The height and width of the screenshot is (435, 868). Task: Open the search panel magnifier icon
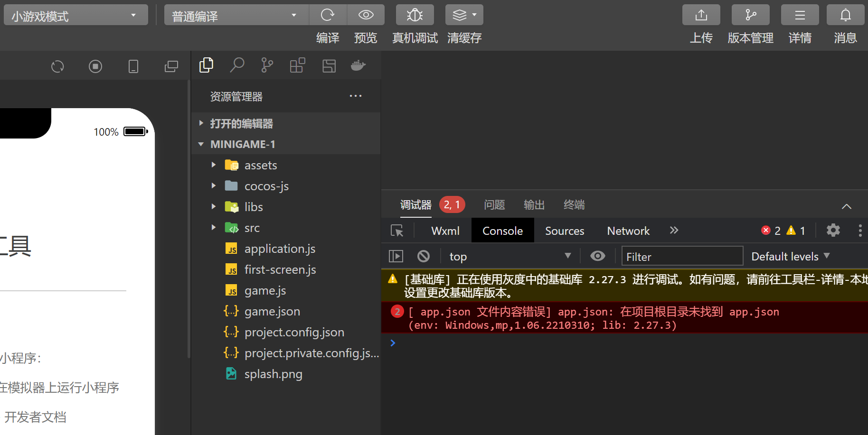click(x=236, y=65)
